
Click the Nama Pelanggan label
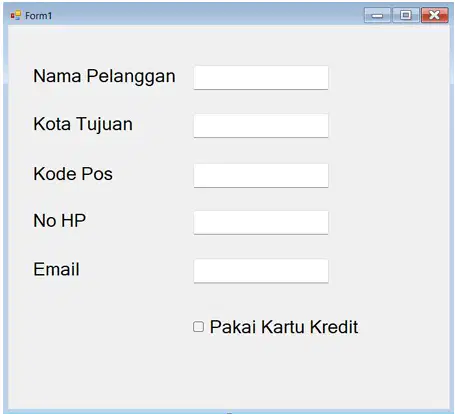point(104,77)
